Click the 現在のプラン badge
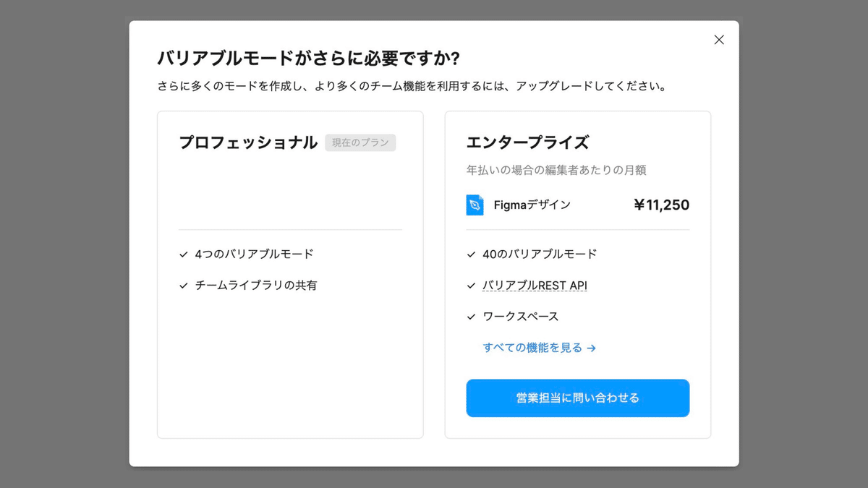This screenshot has height=488, width=868. click(360, 142)
